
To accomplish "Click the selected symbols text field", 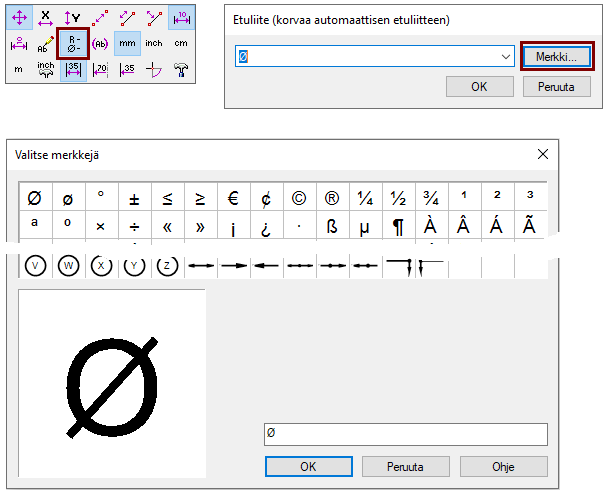I will (404, 434).
